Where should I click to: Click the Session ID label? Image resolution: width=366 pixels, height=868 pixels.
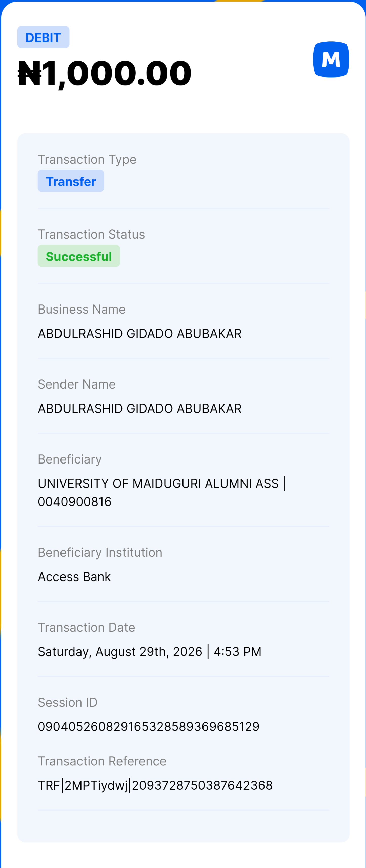click(68, 702)
